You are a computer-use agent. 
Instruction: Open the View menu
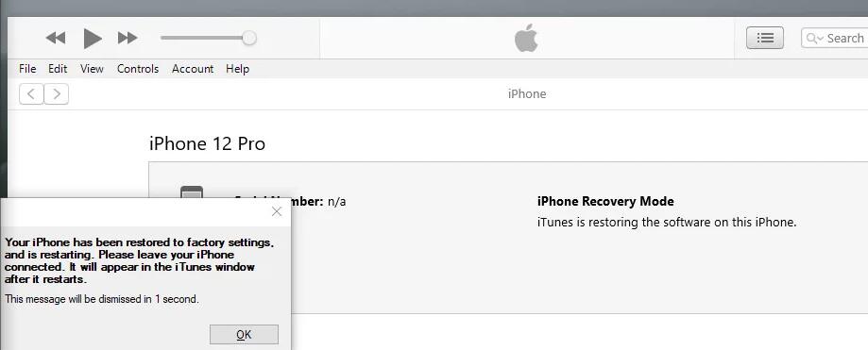92,69
